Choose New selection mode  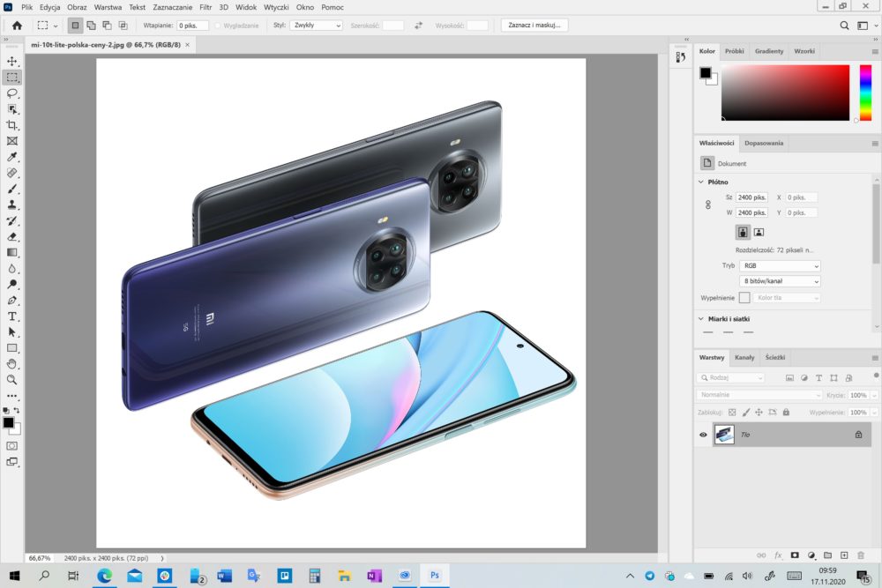click(x=75, y=26)
